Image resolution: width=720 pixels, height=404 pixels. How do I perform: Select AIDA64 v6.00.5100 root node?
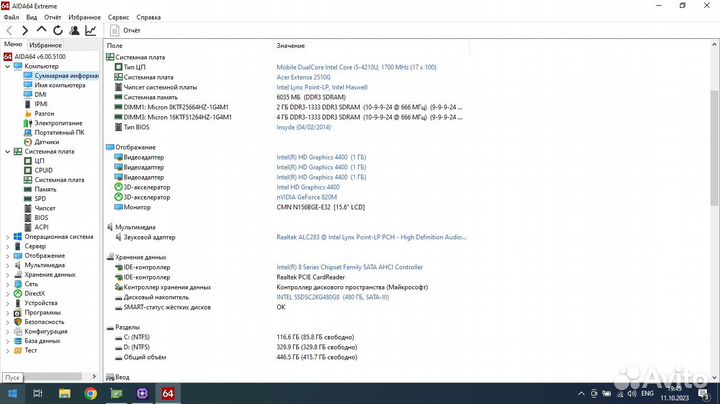click(40, 56)
